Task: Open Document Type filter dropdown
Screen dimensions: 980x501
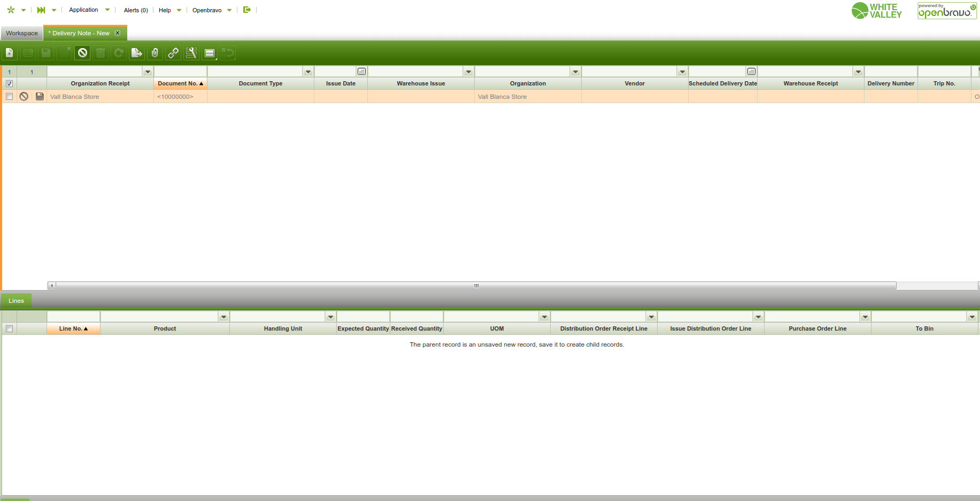Action: pos(308,72)
